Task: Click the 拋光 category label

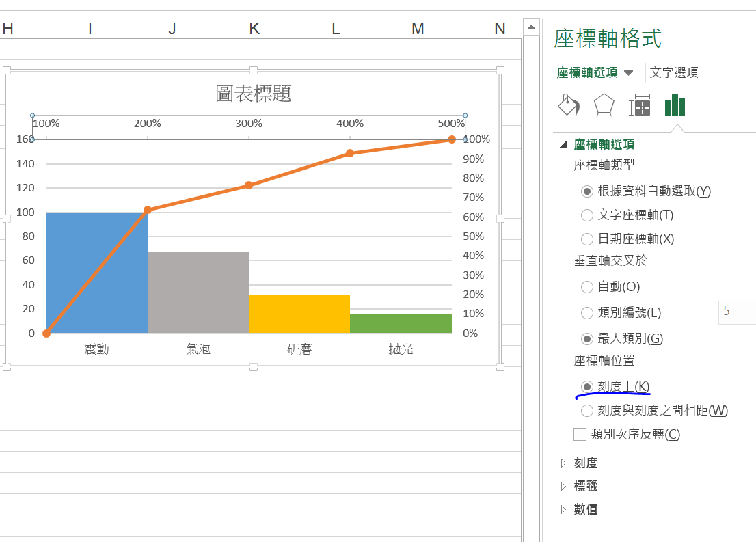Action: tap(401, 349)
